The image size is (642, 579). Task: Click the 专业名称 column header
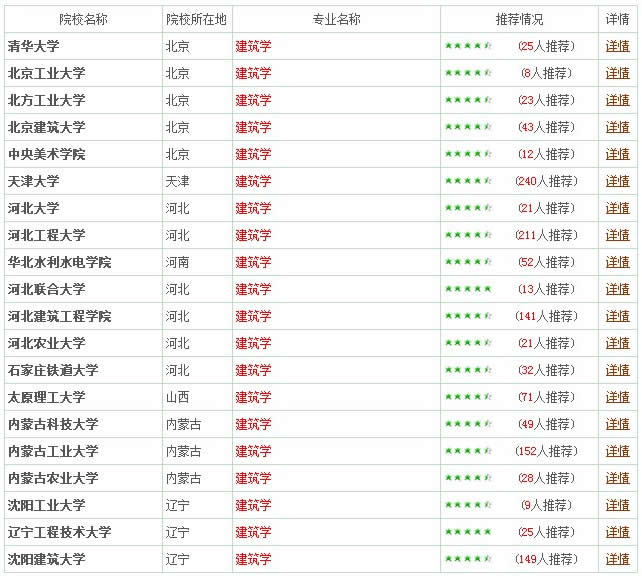337,19
